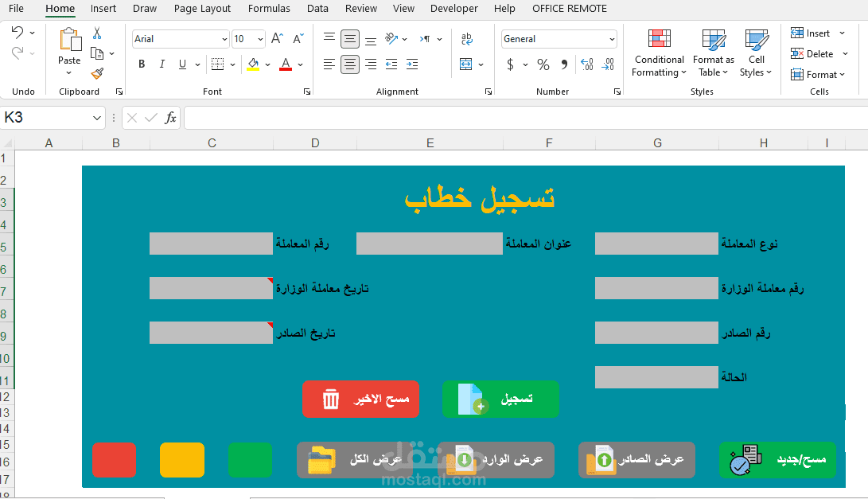Click inside the formula bar
This screenshot has width=868, height=499.
(526, 118)
